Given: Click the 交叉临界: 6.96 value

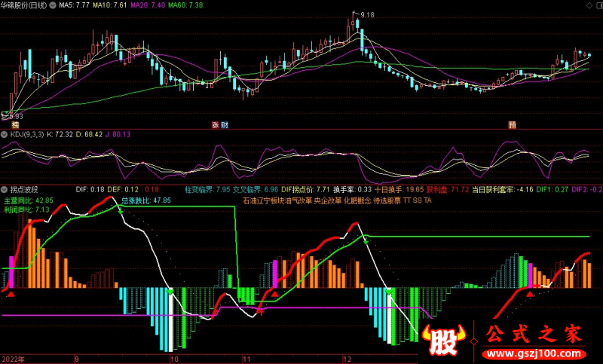Looking at the screenshot, I should point(256,189).
